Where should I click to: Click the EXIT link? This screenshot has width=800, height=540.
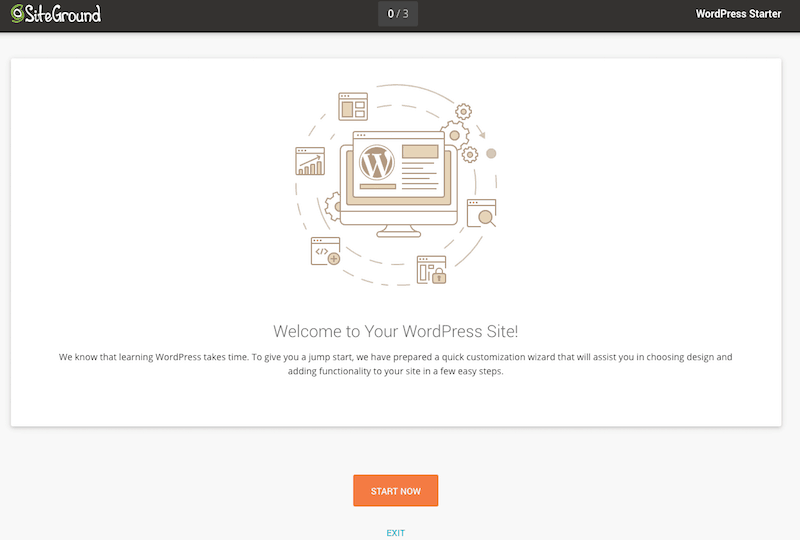[395, 533]
